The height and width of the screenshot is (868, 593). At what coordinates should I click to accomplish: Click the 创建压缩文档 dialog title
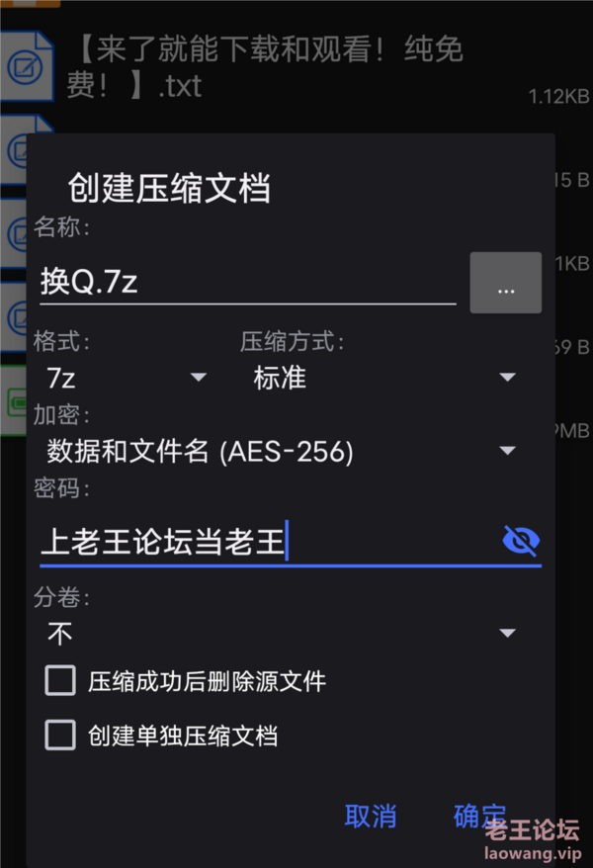pos(169,188)
